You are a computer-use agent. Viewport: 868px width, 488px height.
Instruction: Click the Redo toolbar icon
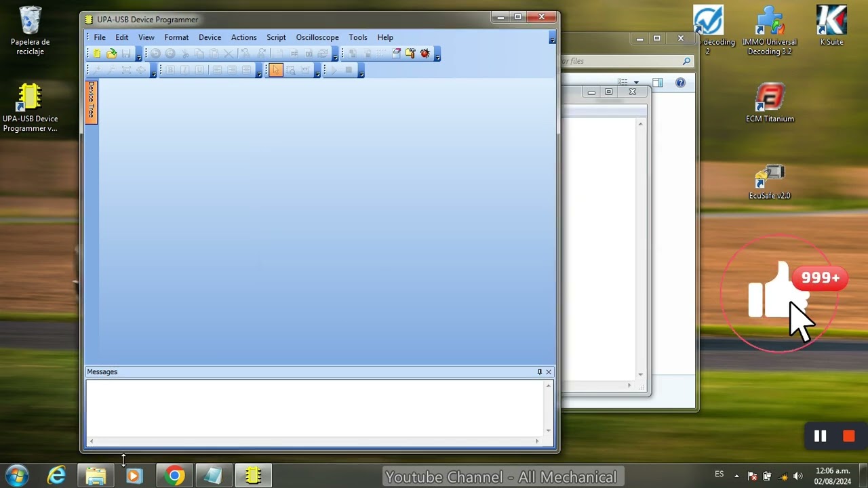170,54
